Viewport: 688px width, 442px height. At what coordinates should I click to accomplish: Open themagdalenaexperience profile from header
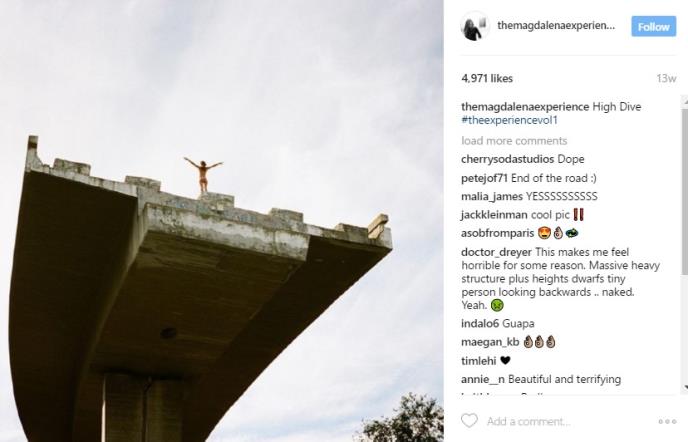556,27
